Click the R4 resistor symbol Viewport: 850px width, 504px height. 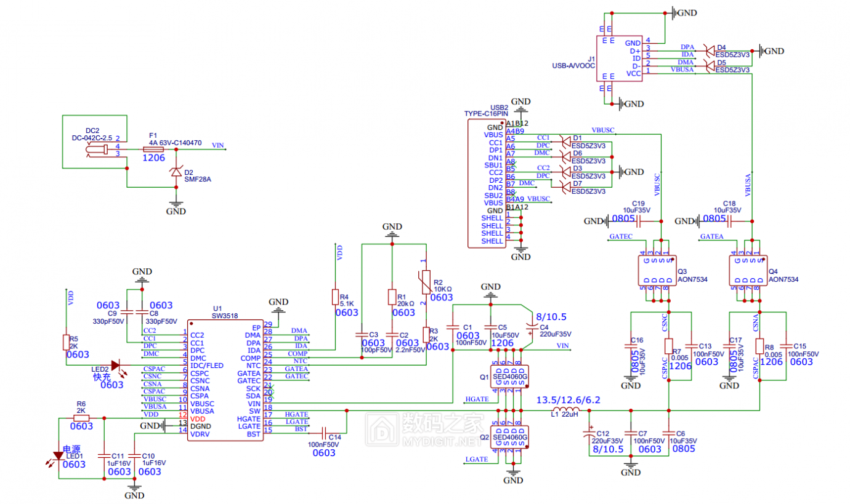pos(335,297)
